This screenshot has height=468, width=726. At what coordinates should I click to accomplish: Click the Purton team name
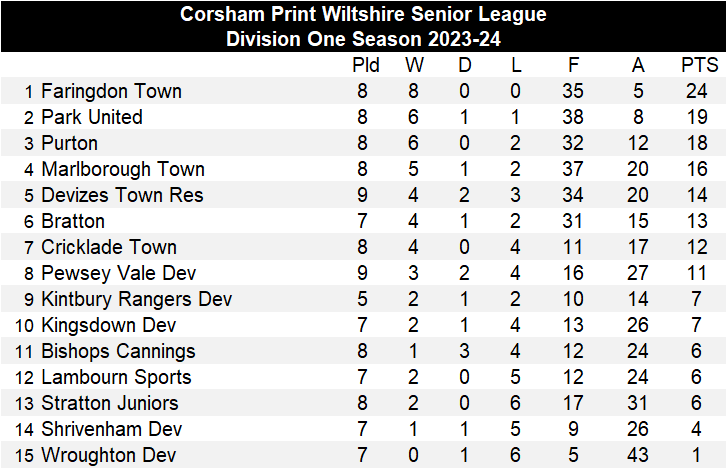pyautogui.click(x=70, y=143)
